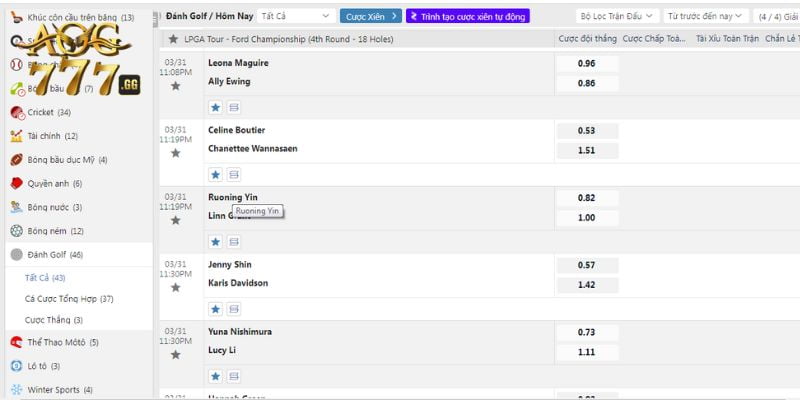The height and width of the screenshot is (400, 800).
Task: Toggle blue star under Celine Boutier match
Action: tap(215, 174)
